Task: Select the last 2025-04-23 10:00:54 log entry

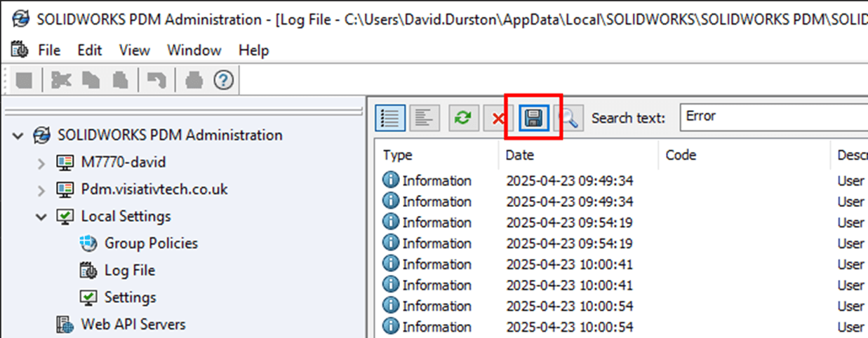Action: (623, 327)
